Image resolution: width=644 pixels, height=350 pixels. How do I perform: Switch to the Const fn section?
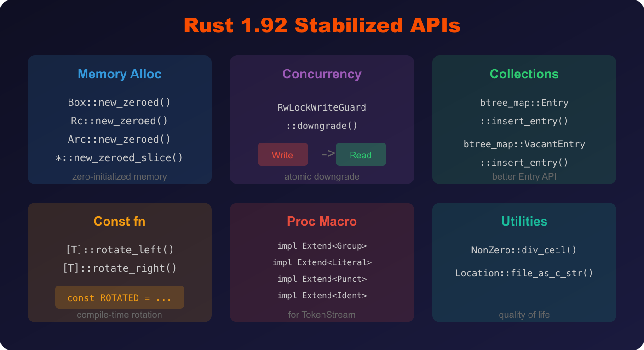[120, 221]
